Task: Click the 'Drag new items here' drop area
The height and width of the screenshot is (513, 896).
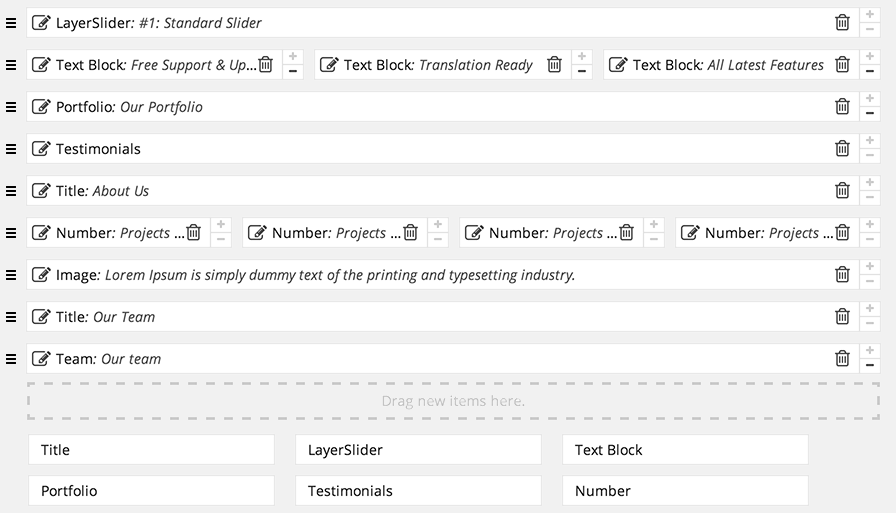Action: pos(453,401)
